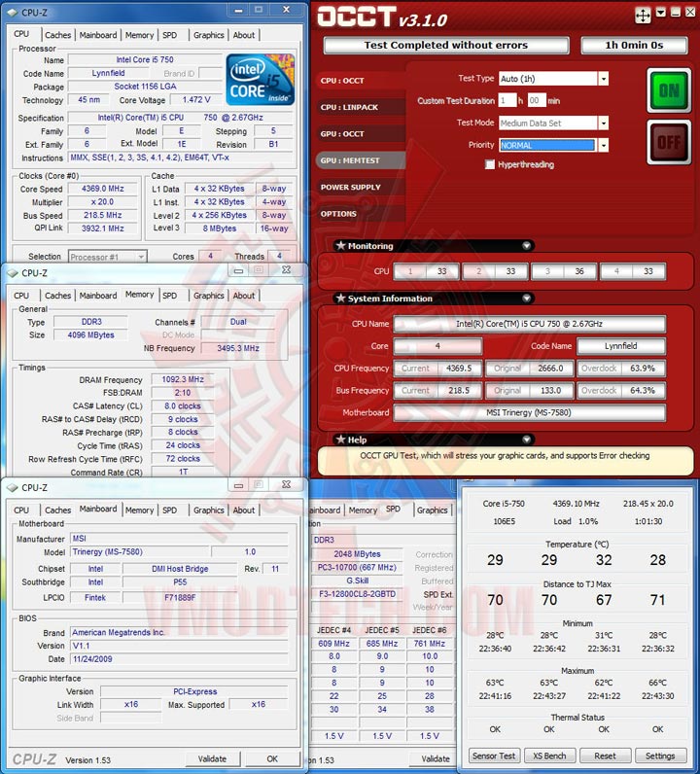Click OK in Mainboard CPU-Z window
700x774 pixels.
tap(272, 758)
